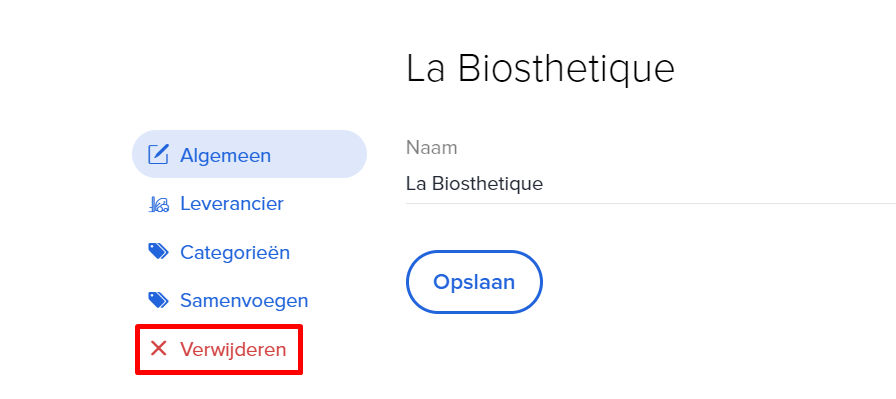Click the tag icon beside Categorieën
This screenshot has height=399, width=896.
pyautogui.click(x=158, y=252)
